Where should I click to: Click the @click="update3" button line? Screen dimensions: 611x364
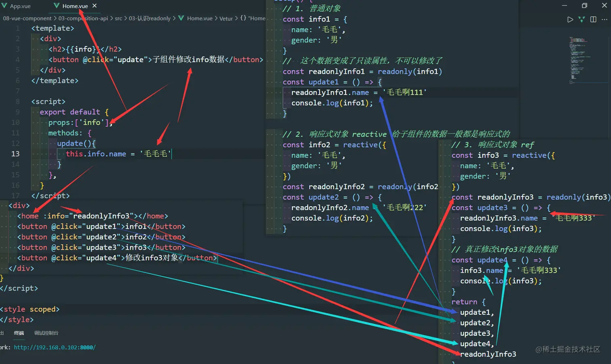pyautogui.click(x=101, y=247)
